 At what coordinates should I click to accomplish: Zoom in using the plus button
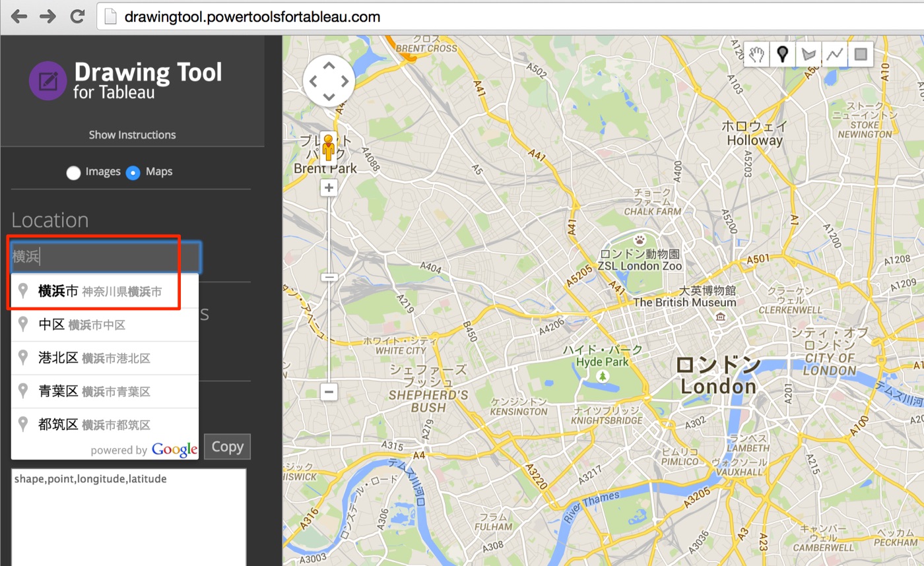coord(329,187)
